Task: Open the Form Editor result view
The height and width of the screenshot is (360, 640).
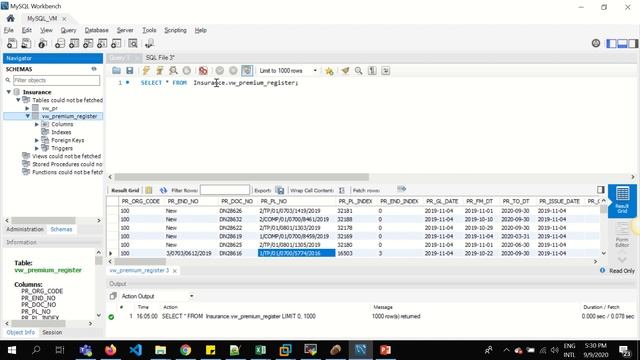Action: coord(622,236)
